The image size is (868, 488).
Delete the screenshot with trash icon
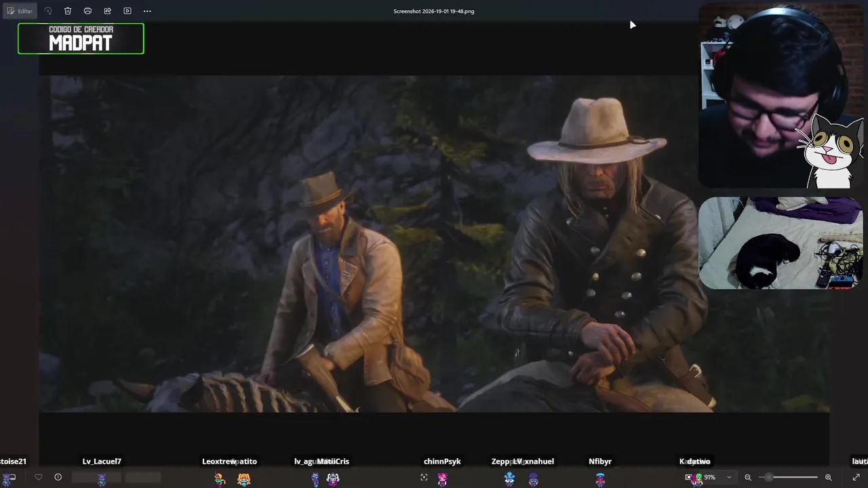[68, 11]
